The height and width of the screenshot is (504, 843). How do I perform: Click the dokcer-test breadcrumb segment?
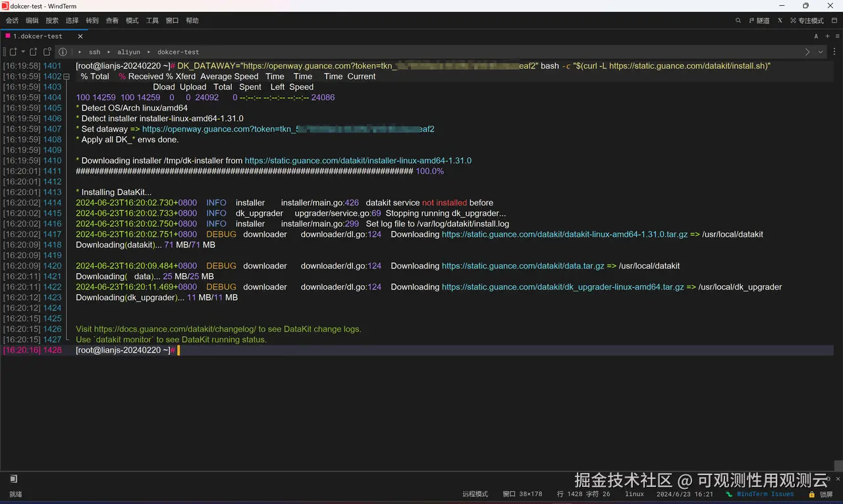(x=178, y=52)
